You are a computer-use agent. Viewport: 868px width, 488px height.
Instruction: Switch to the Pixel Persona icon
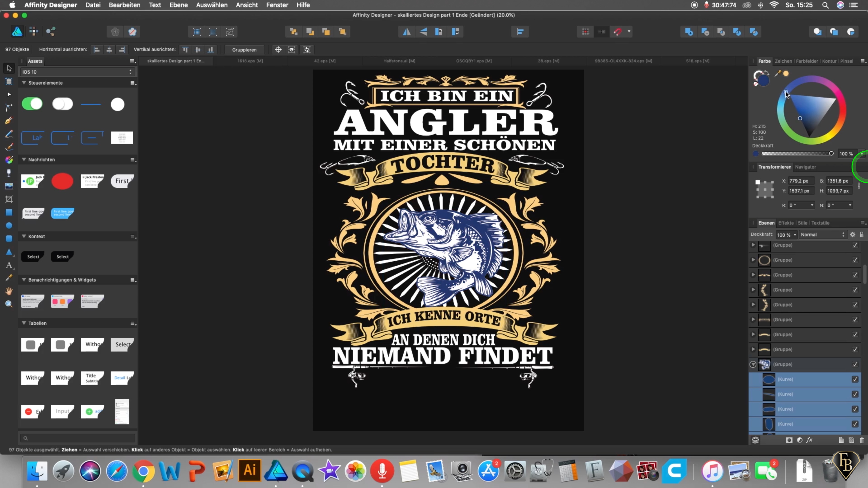click(x=34, y=32)
